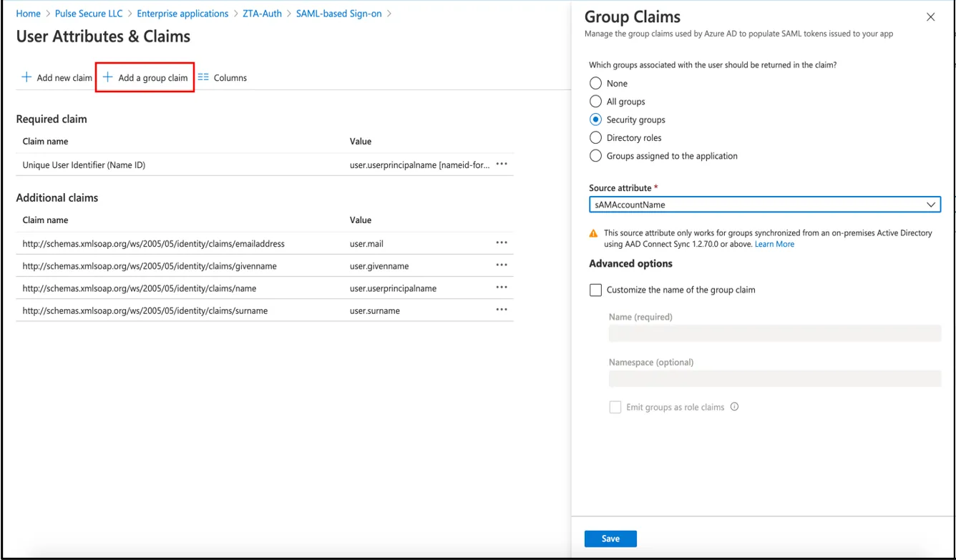
Task: Tick the Emit groups as role claims checkbox
Action: point(615,407)
